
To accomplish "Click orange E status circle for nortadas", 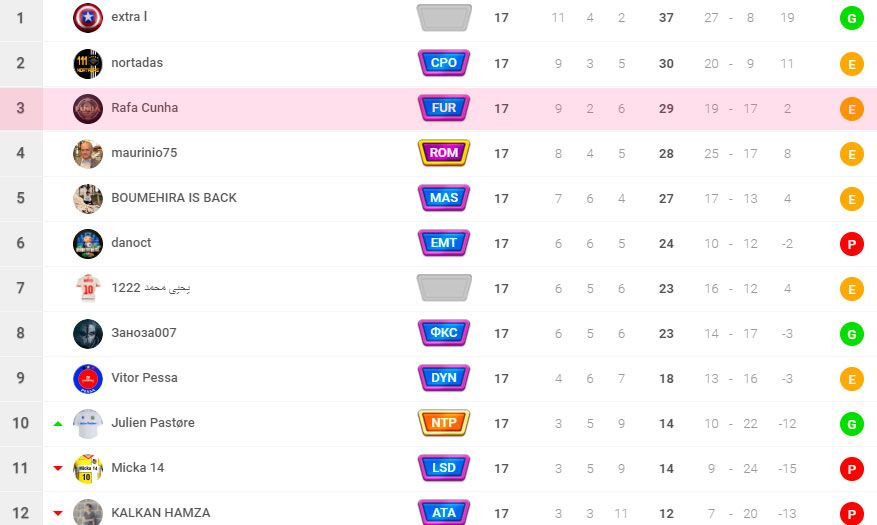I will [x=852, y=64].
